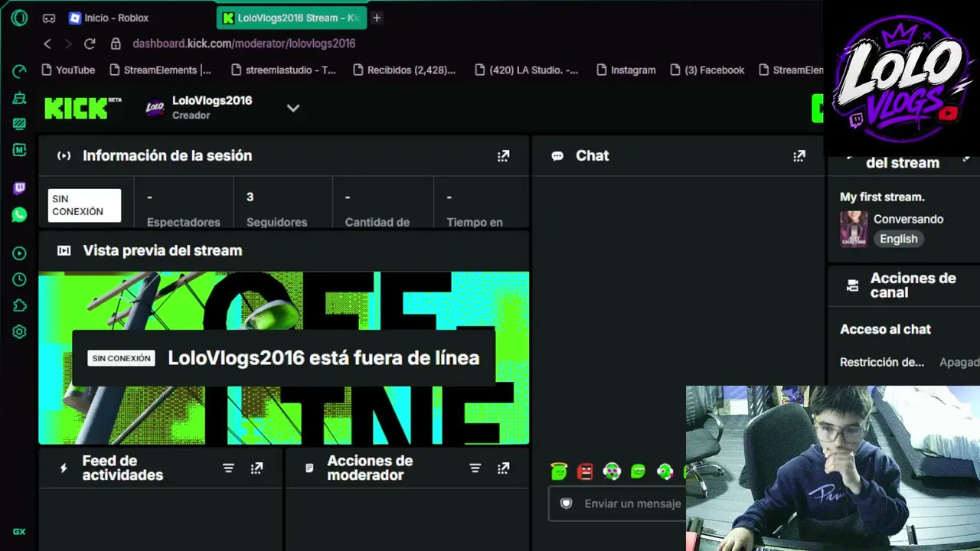Open the Player sidebar icon
The width and height of the screenshot is (980, 551).
point(19,253)
